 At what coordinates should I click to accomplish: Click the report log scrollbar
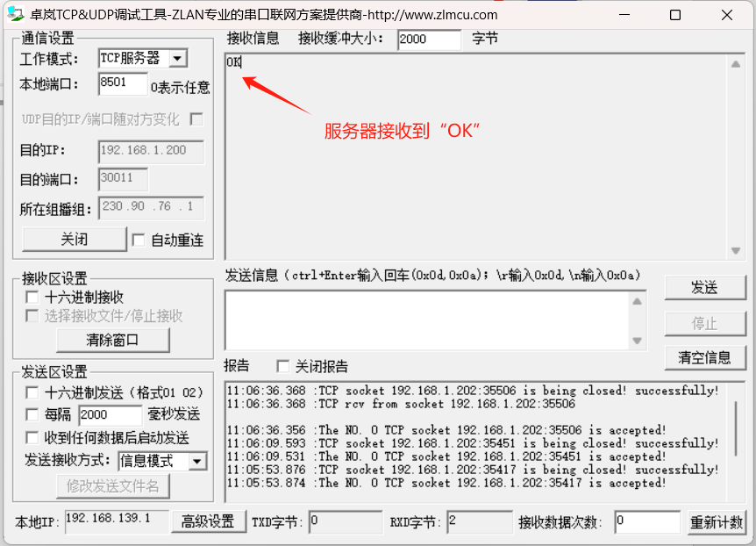pyautogui.click(x=737, y=426)
